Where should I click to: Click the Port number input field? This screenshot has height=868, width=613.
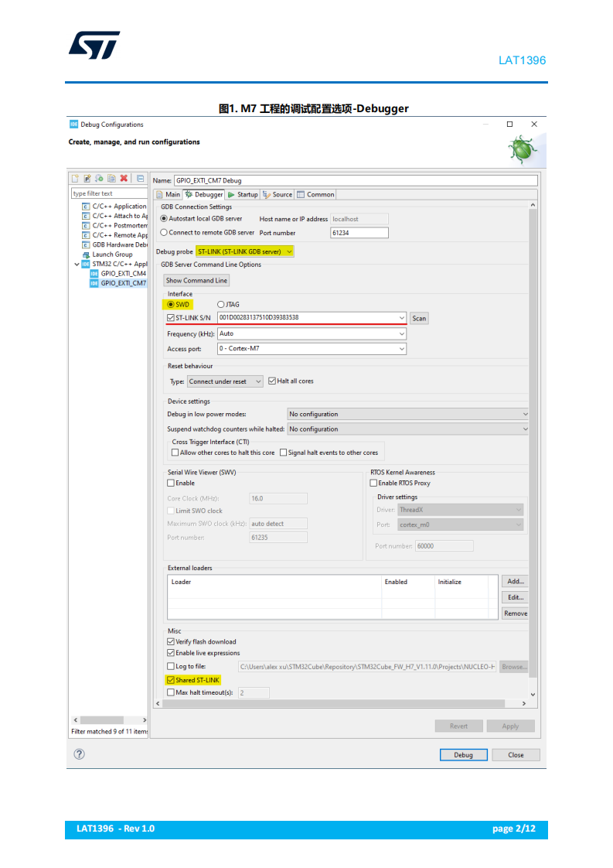click(359, 233)
